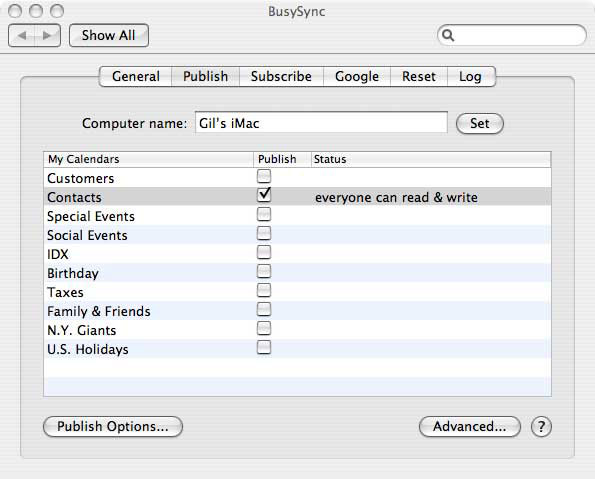Click the 'everyone can read & write' status
595x479 pixels.
coord(396,197)
